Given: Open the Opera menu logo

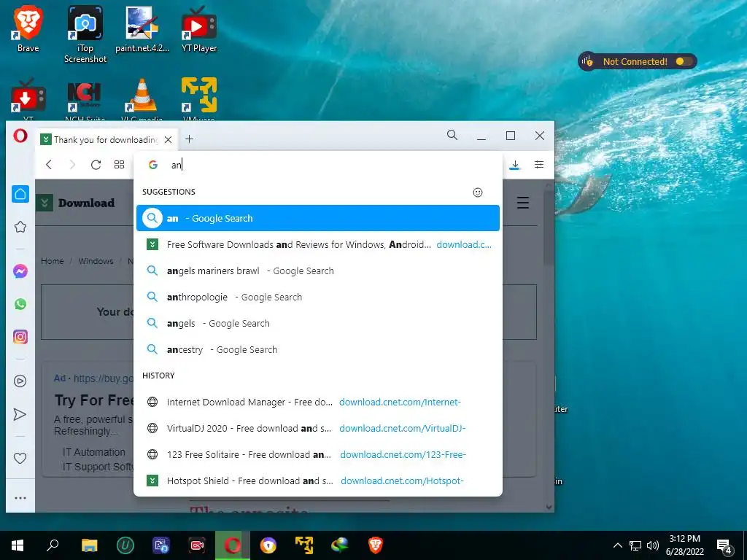Looking at the screenshot, I should click(x=20, y=136).
